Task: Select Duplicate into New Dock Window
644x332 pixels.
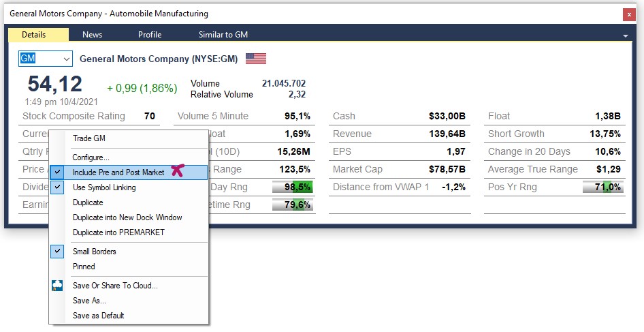Action: (127, 217)
